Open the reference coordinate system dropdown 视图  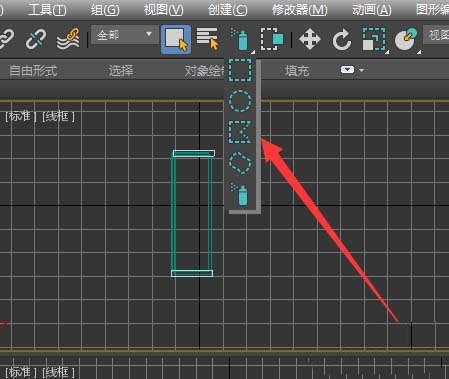(x=436, y=35)
